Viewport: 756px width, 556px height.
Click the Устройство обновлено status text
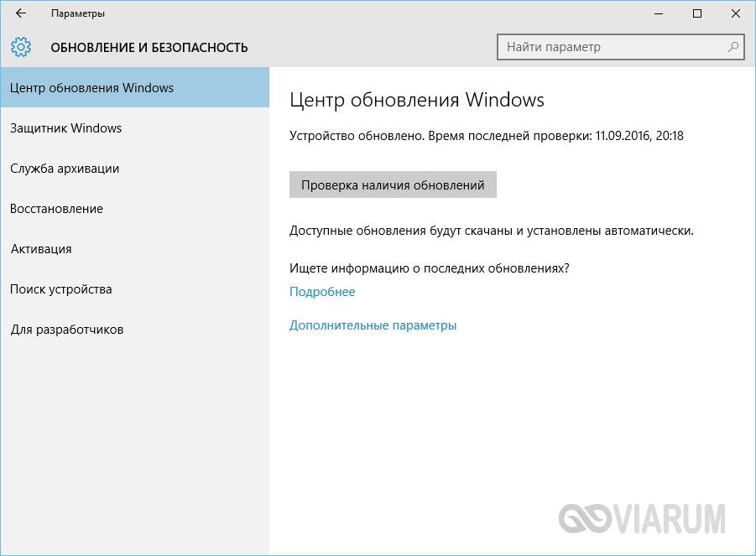point(487,136)
